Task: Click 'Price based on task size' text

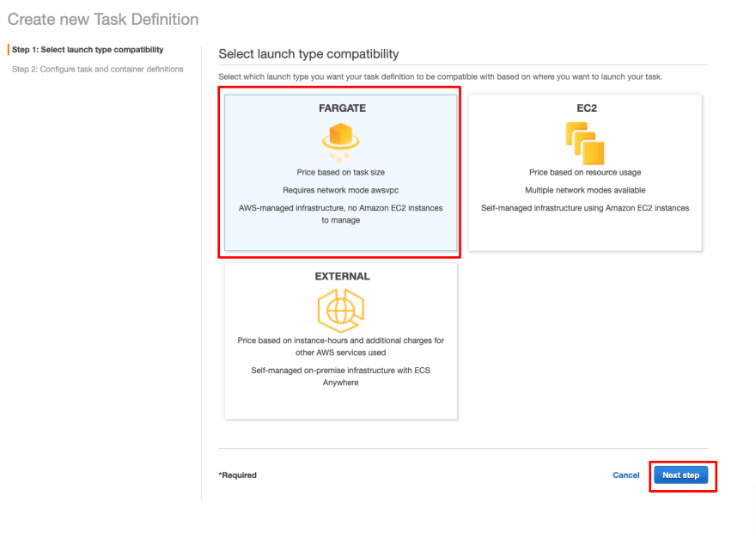Action: coord(341,172)
